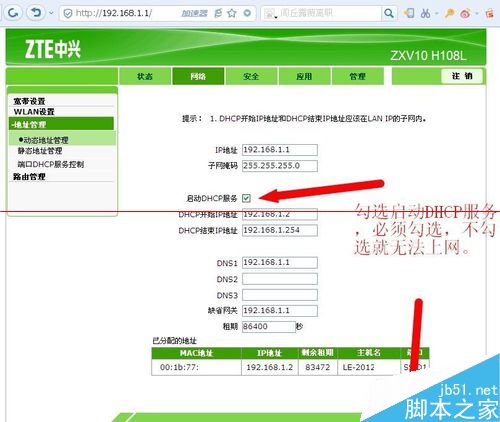The image size is (500, 422).
Task: Click the sidebar favorites icon on the toolbar
Action: (x=409, y=13)
